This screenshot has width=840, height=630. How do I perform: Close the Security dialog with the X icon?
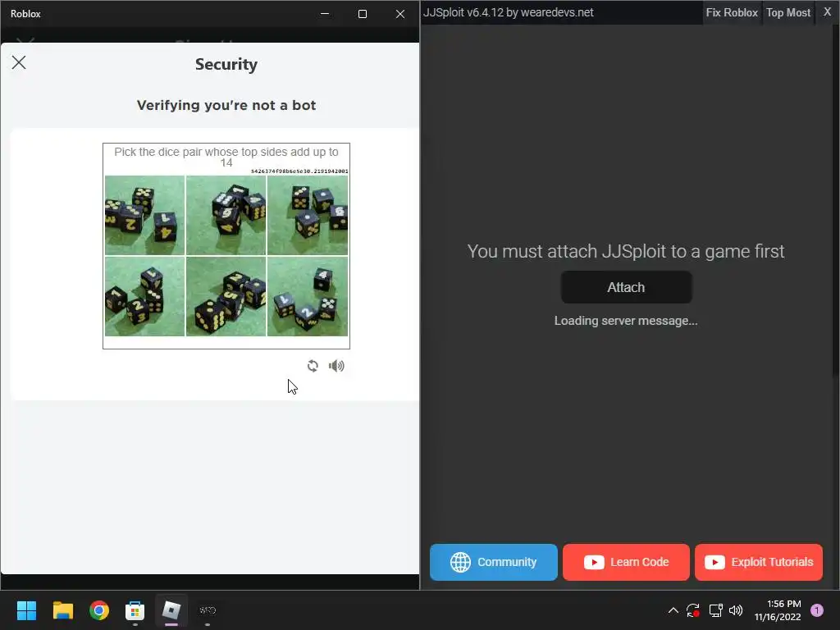click(x=19, y=62)
